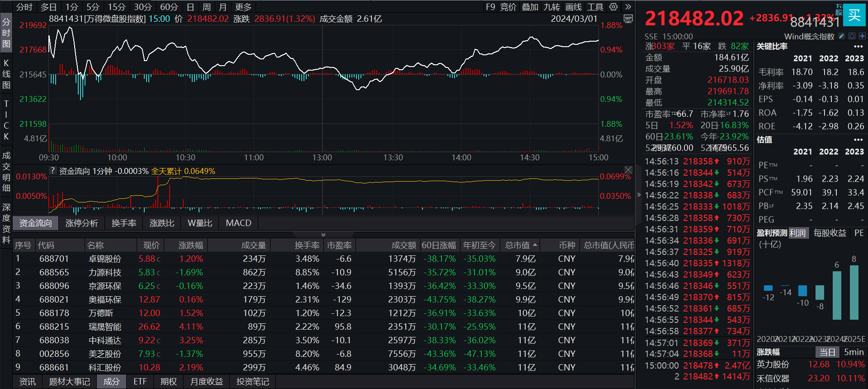Close the 资金流向 indicator sub-chart
This screenshot has height=389, width=868.
coord(628,170)
